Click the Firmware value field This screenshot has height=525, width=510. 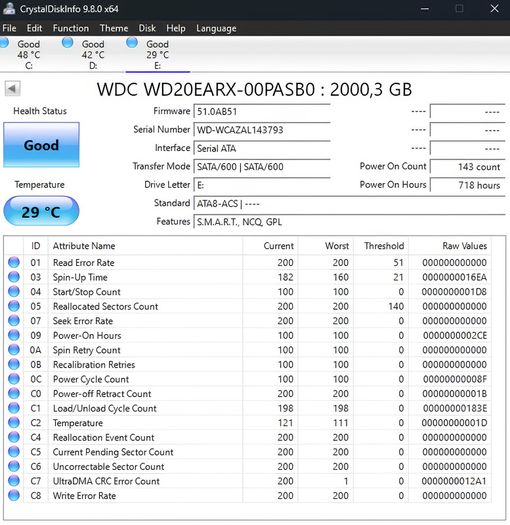click(262, 111)
